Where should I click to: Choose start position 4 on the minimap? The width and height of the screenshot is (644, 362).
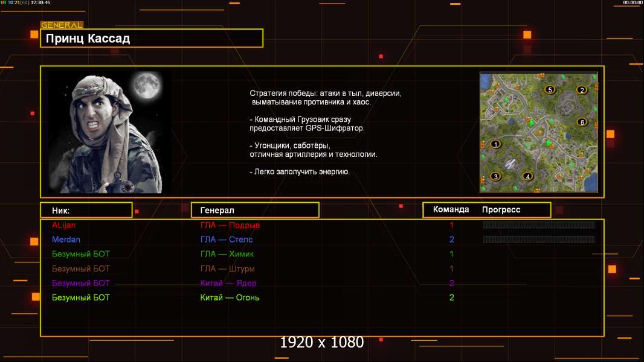coord(527,177)
